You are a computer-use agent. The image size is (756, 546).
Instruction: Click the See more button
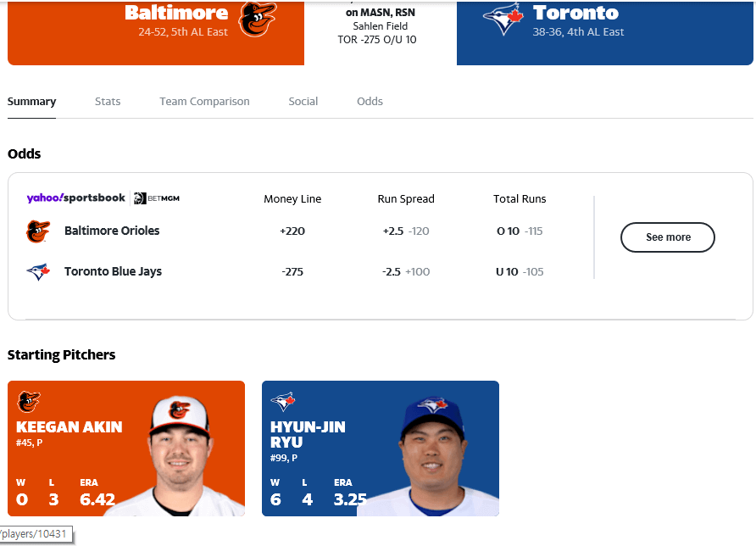667,237
